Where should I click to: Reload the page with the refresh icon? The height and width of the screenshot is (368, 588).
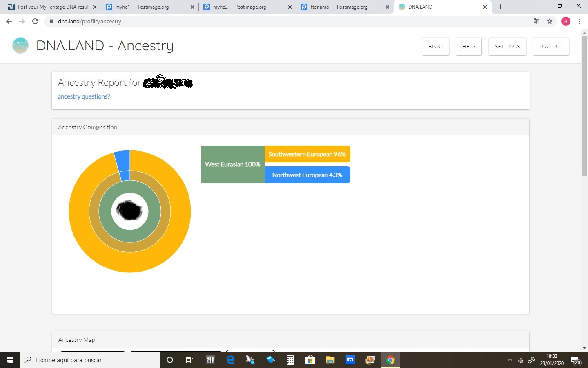coord(35,21)
